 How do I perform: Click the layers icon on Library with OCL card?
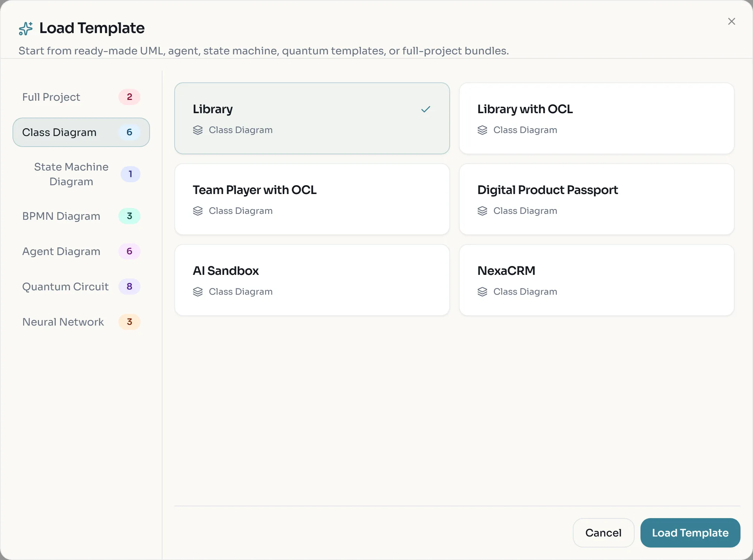[482, 130]
